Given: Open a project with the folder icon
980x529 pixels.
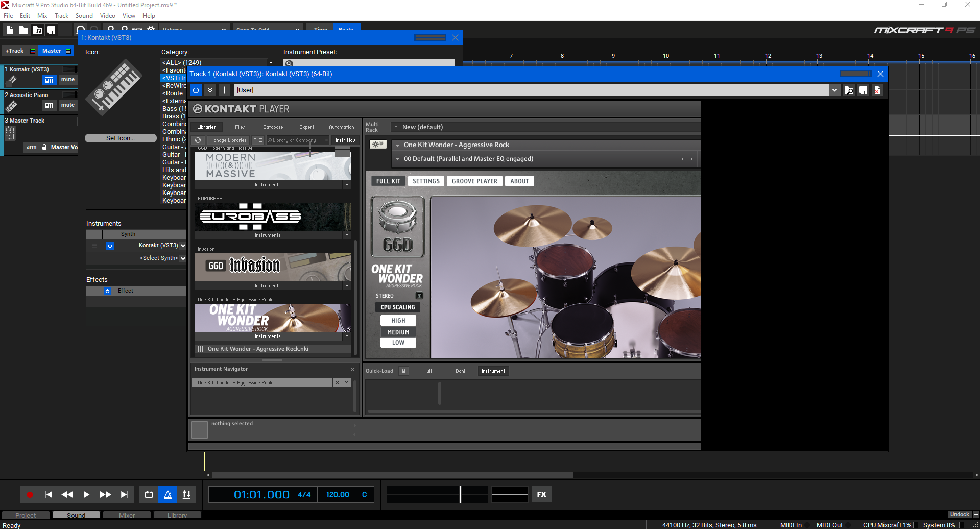Looking at the screenshot, I should (x=23, y=30).
